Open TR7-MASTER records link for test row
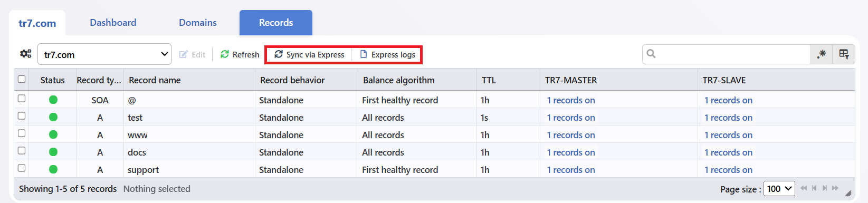868x203 pixels. (571, 118)
